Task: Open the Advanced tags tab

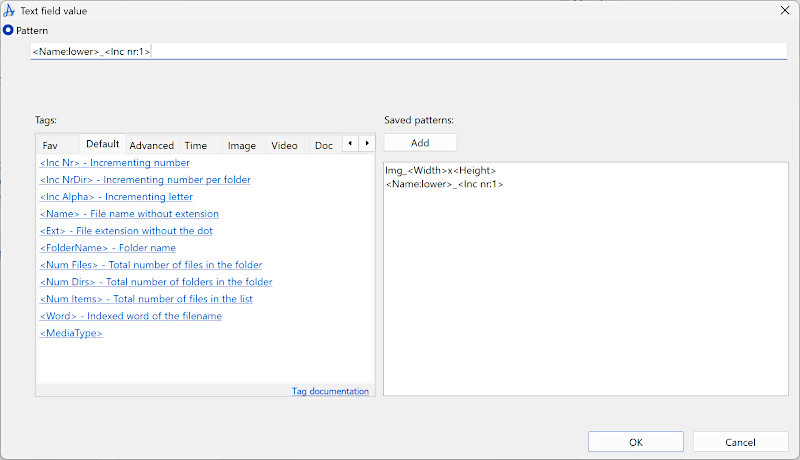Action: click(x=151, y=145)
